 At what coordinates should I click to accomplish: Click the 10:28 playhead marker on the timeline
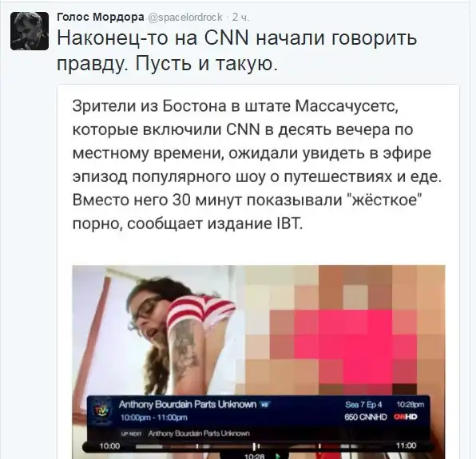[x=255, y=446]
